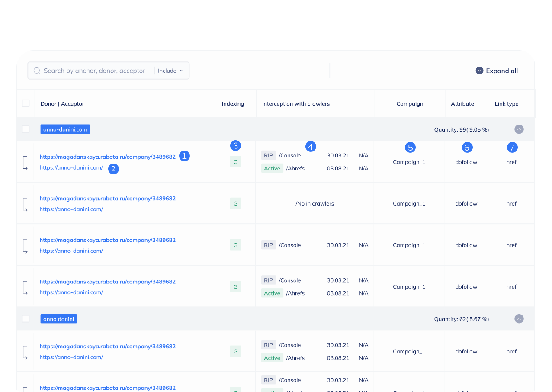Click G badge in first row under anno danini tag
Screen dimensions: 552x392
pyautogui.click(x=235, y=351)
